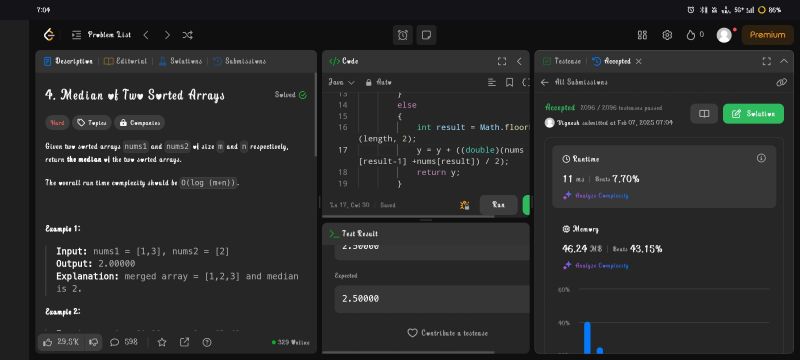800x360 pixels.
Task: Switch to the Solutions tab
Action: point(180,61)
